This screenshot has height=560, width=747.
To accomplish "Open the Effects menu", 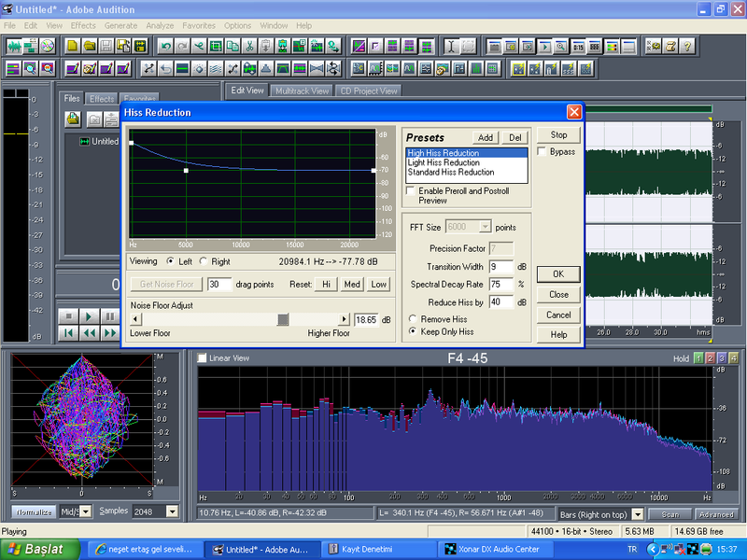I will point(83,25).
